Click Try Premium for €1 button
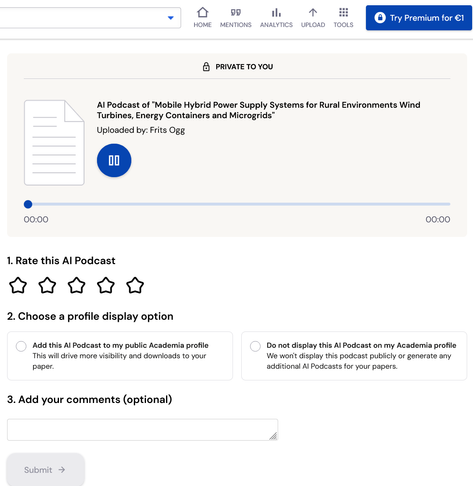Viewport: 473px width, 486px height. pyautogui.click(x=419, y=18)
